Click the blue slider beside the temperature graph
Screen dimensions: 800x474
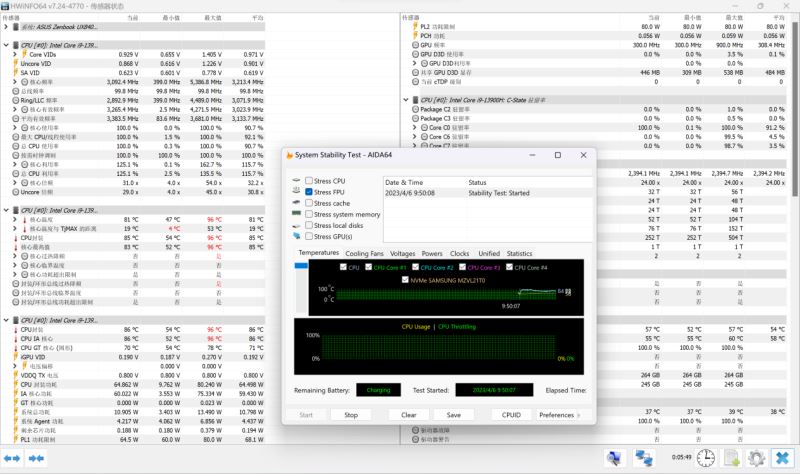301,265
